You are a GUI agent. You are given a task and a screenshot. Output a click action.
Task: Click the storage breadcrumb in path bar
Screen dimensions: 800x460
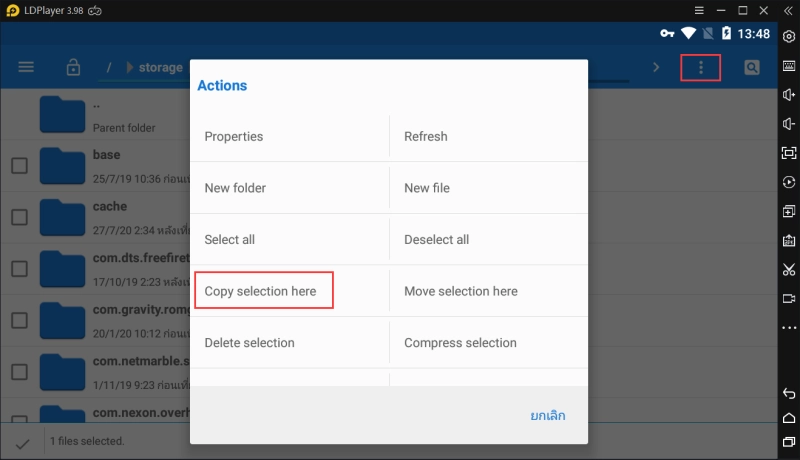tap(160, 68)
